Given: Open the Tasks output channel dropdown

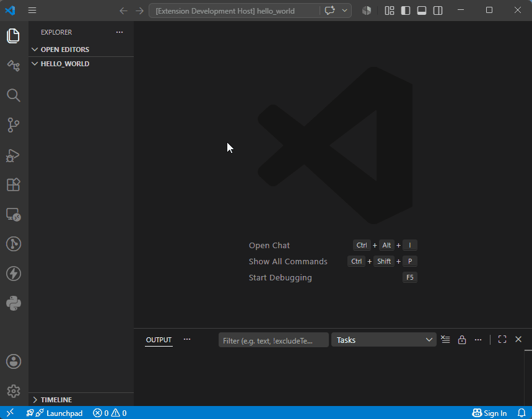Looking at the screenshot, I should point(384,340).
